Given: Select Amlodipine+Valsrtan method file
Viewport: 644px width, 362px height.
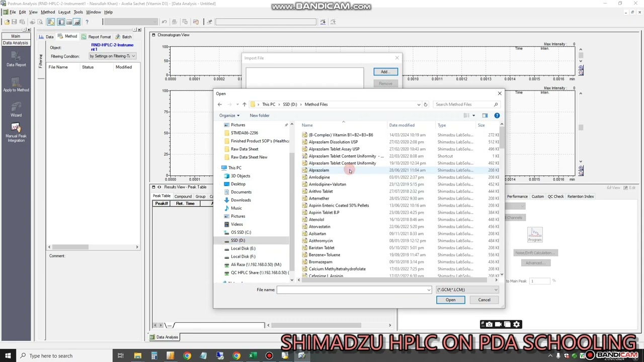Looking at the screenshot, I should 327,185.
